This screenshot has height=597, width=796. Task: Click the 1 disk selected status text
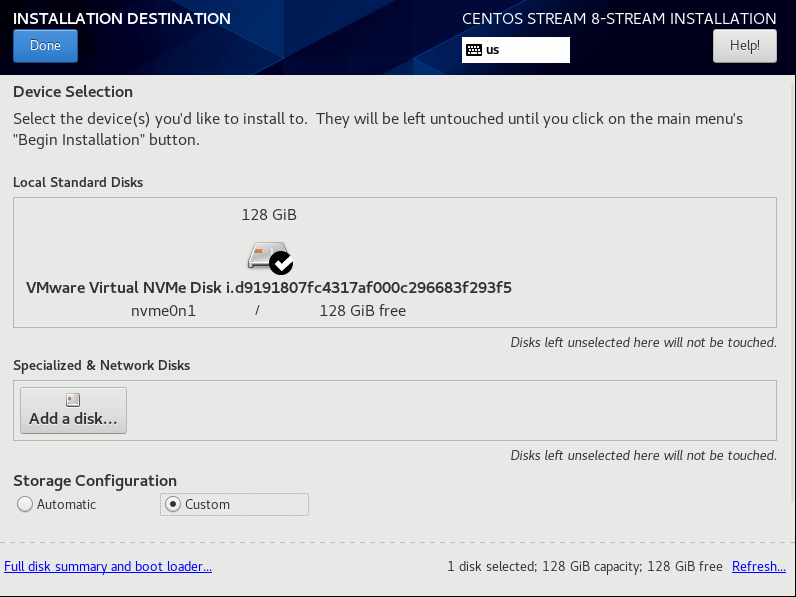coord(584,567)
